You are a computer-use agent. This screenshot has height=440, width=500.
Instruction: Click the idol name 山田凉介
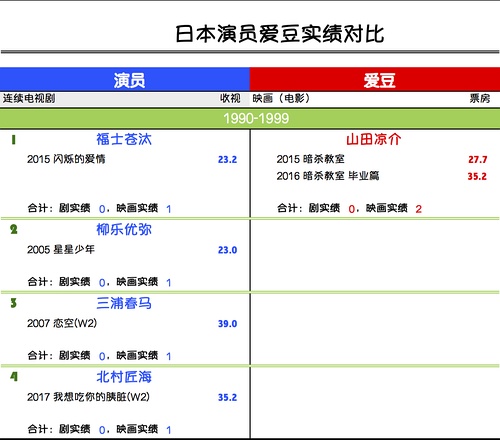tap(374, 139)
